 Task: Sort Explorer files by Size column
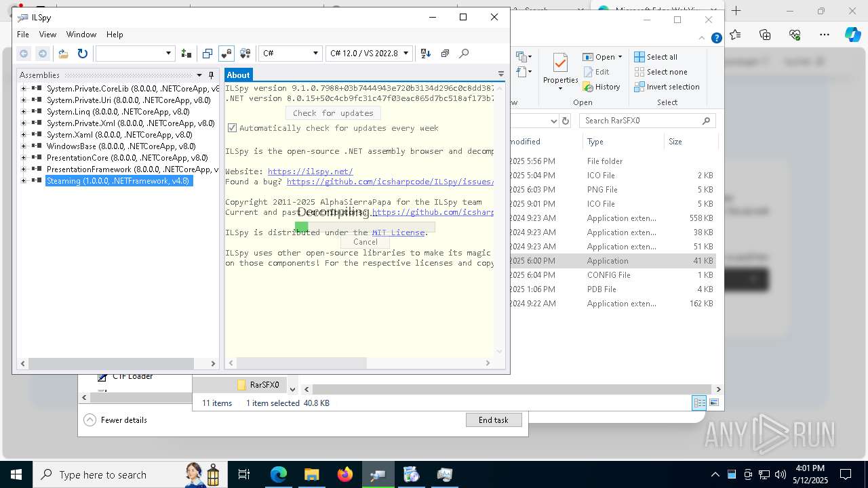[690, 142]
